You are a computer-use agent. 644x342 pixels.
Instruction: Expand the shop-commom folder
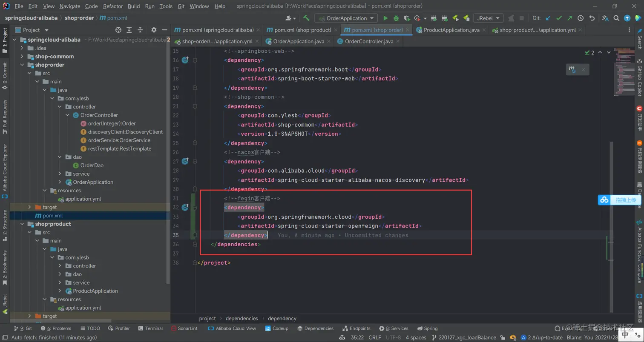point(23,57)
